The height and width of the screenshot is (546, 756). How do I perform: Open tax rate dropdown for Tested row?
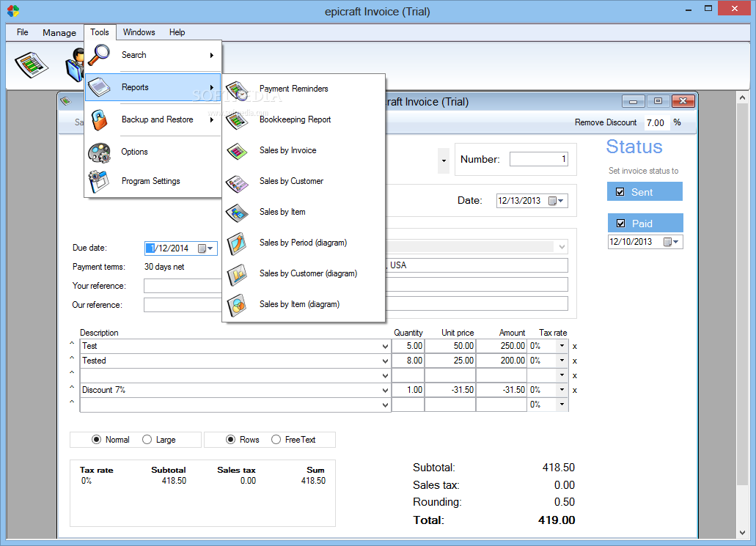coord(562,361)
